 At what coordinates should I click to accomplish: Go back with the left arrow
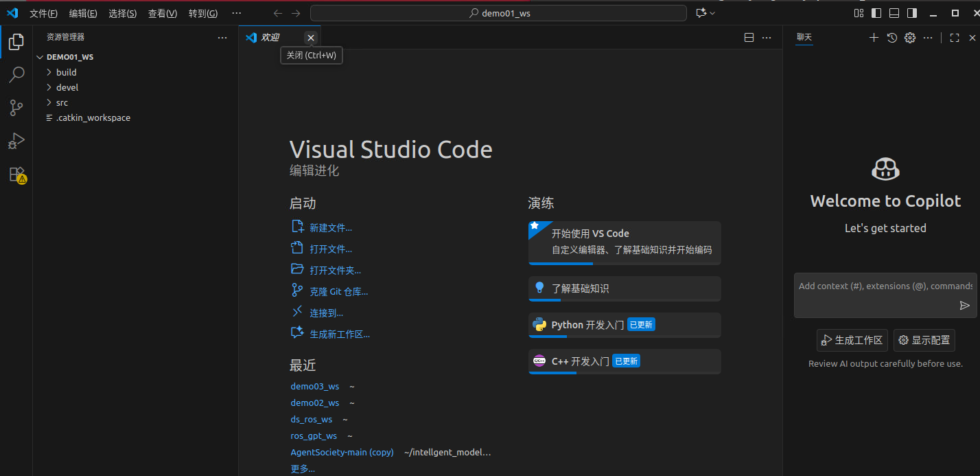(277, 13)
